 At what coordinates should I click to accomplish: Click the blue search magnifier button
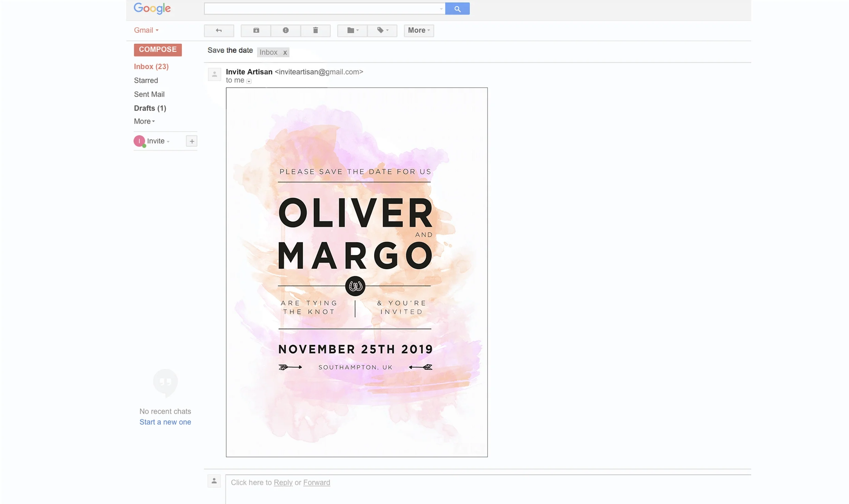point(457,9)
